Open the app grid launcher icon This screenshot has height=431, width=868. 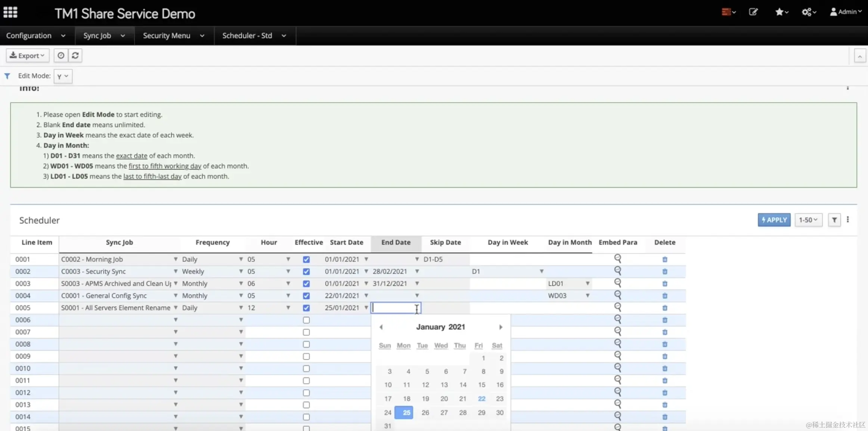(x=10, y=12)
